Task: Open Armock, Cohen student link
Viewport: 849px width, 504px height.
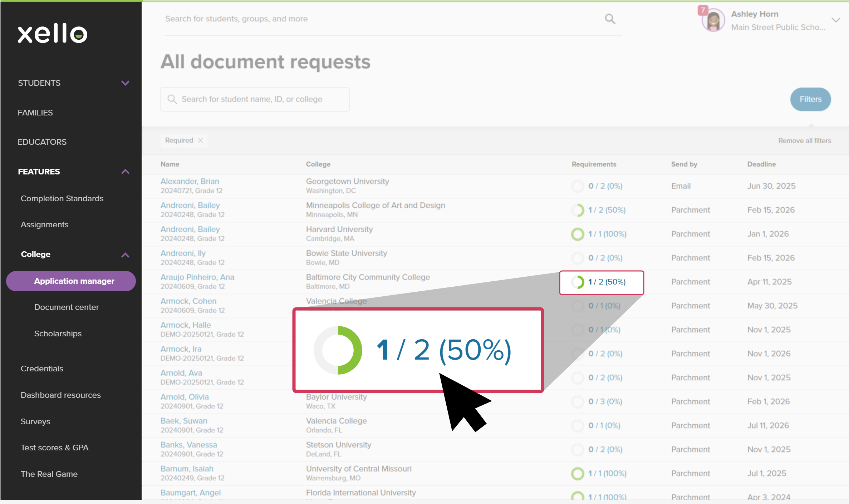Action: point(188,301)
